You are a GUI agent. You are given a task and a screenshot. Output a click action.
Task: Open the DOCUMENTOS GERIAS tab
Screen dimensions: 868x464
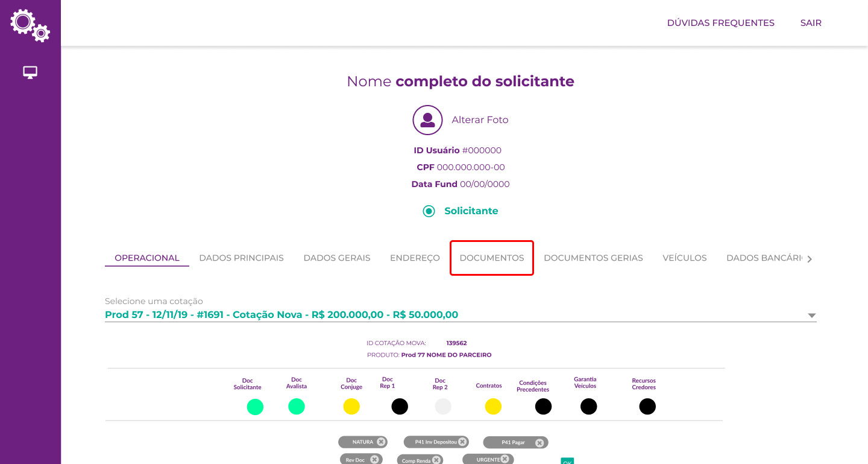click(593, 258)
